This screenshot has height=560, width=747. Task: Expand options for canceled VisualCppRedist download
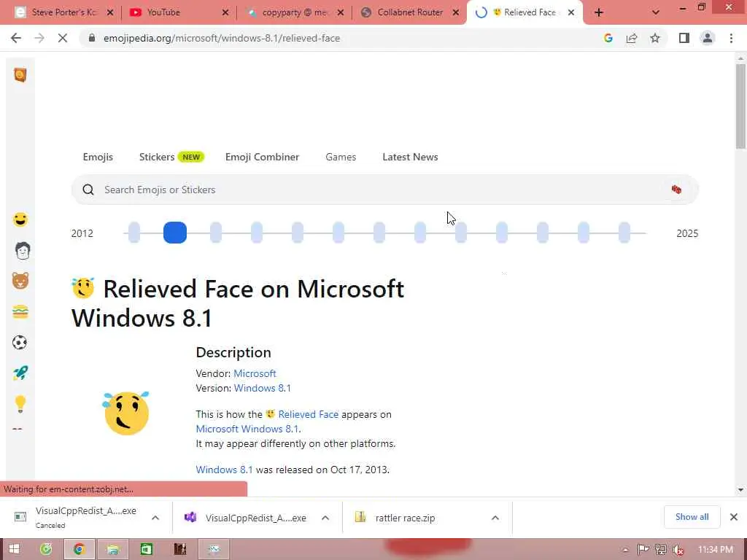(x=155, y=518)
